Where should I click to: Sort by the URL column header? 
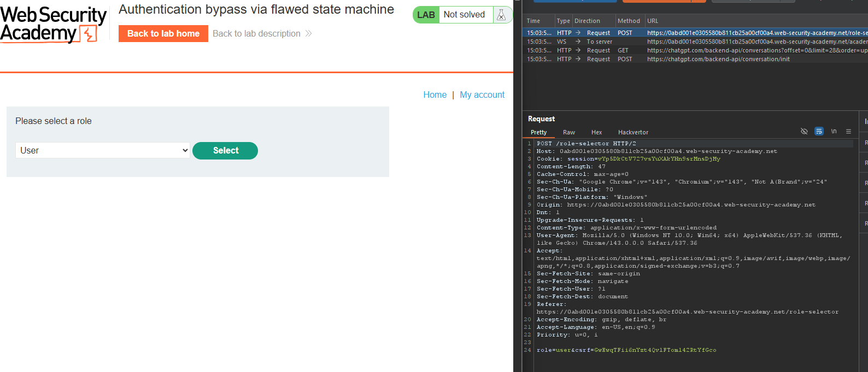point(756,21)
